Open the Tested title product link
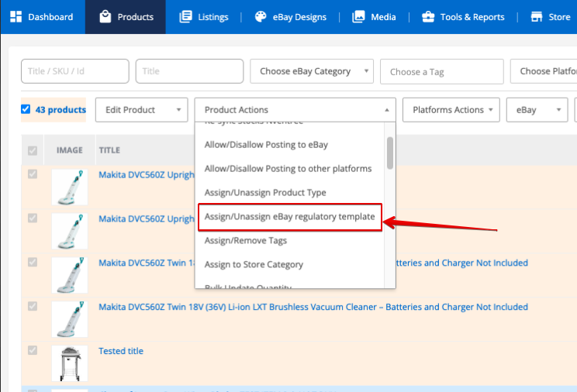Viewport: 577px width, 392px height. coord(121,351)
